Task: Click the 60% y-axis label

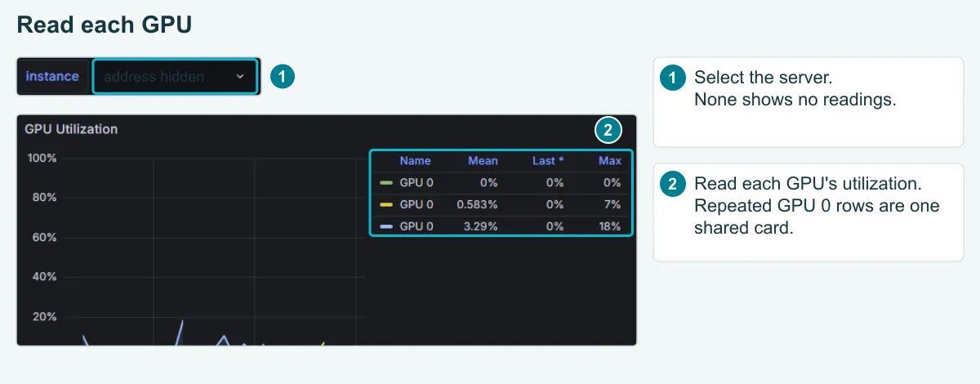Action: point(44,238)
